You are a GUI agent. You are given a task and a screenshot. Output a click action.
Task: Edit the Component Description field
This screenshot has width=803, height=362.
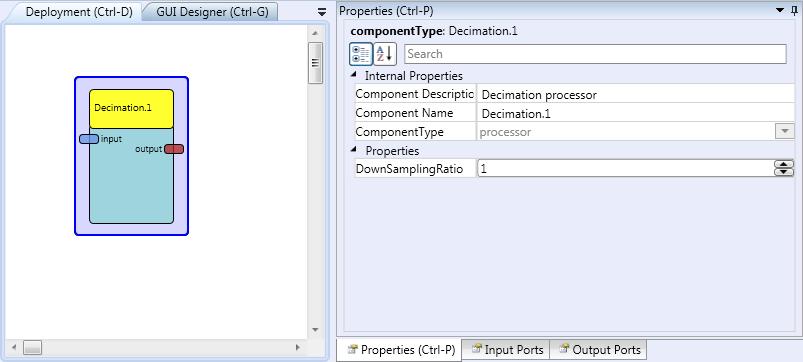(x=636, y=95)
